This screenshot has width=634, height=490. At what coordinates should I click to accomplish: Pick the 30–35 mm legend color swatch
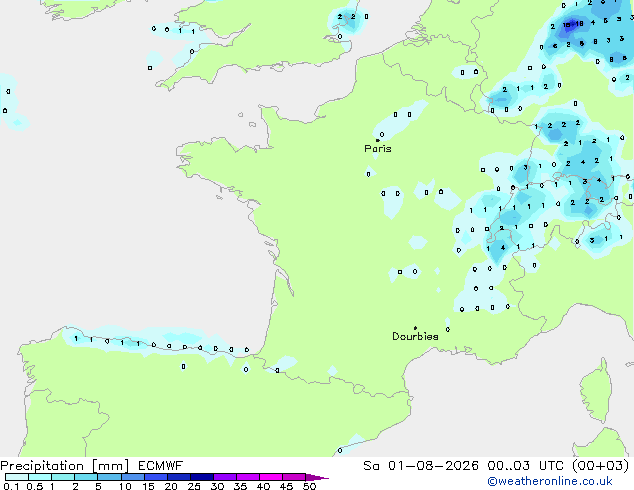pyautogui.click(x=225, y=477)
